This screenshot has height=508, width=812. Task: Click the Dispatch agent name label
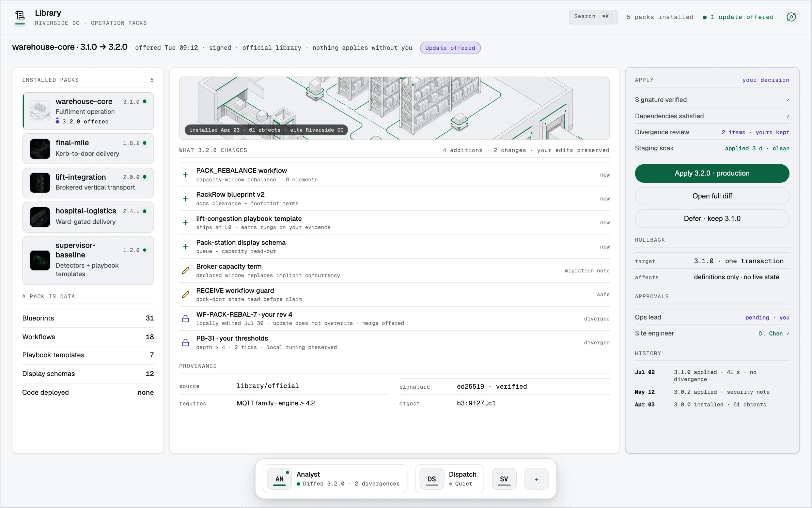point(462,474)
